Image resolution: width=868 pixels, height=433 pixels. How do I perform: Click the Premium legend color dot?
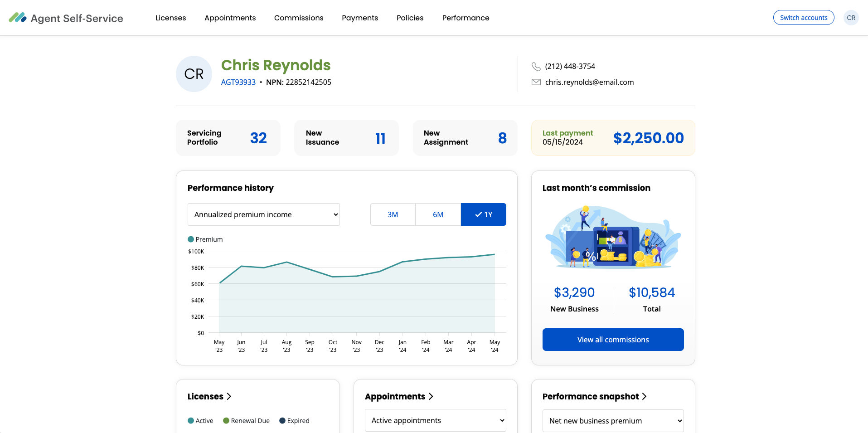191,239
